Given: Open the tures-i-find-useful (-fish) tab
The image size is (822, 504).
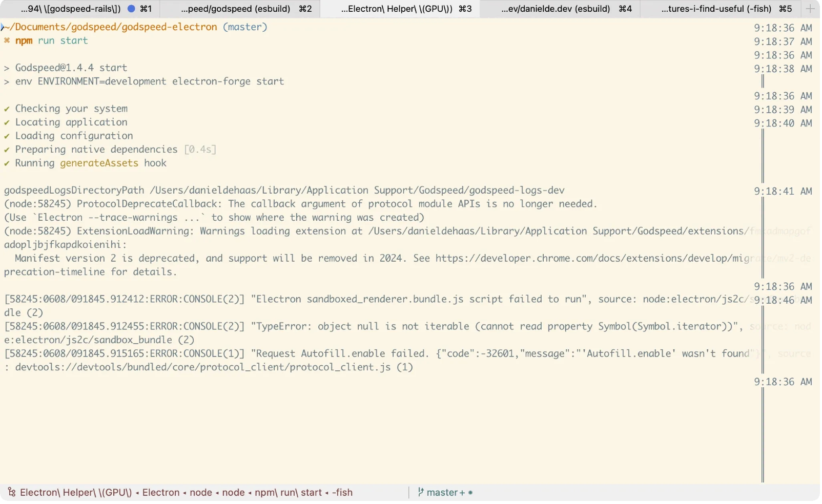Looking at the screenshot, I should point(720,9).
